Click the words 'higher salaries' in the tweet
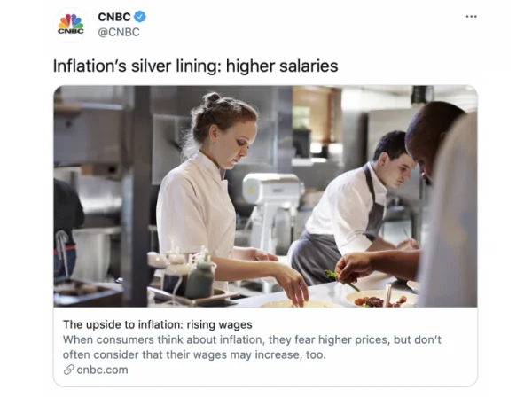The image size is (532, 405). pos(282,66)
